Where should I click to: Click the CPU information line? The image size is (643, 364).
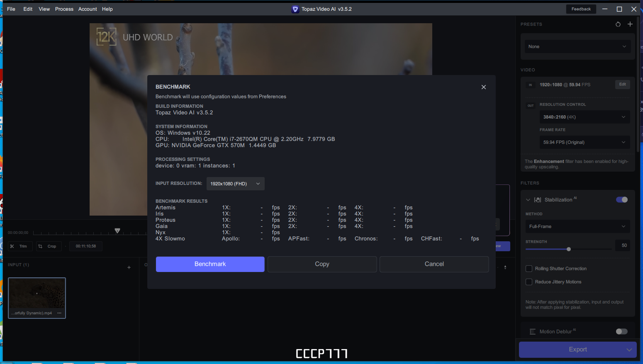pyautogui.click(x=245, y=139)
